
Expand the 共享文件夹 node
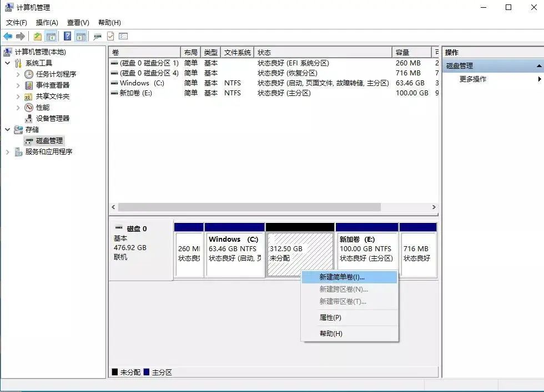tap(18, 96)
